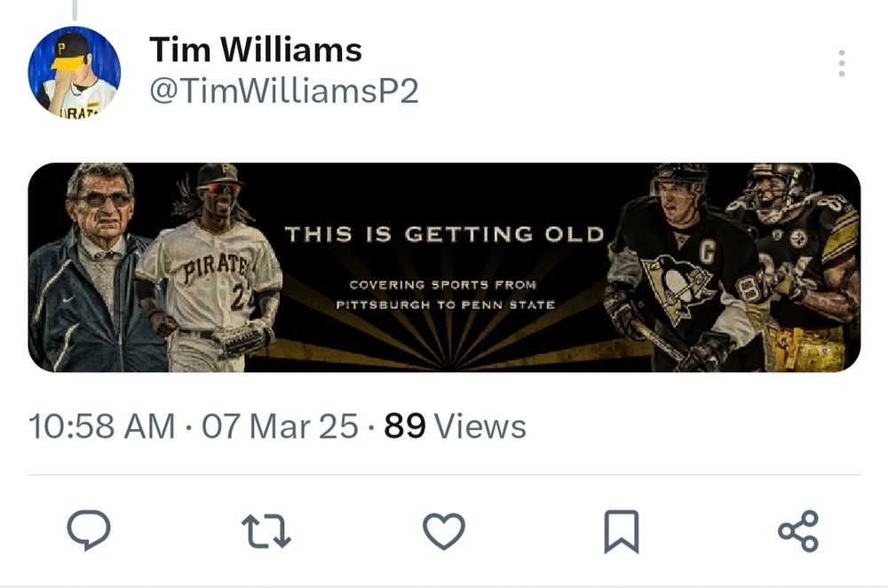This screenshot has width=888, height=588.
Task: Open Tim Williams' profile picture
Action: 74,72
